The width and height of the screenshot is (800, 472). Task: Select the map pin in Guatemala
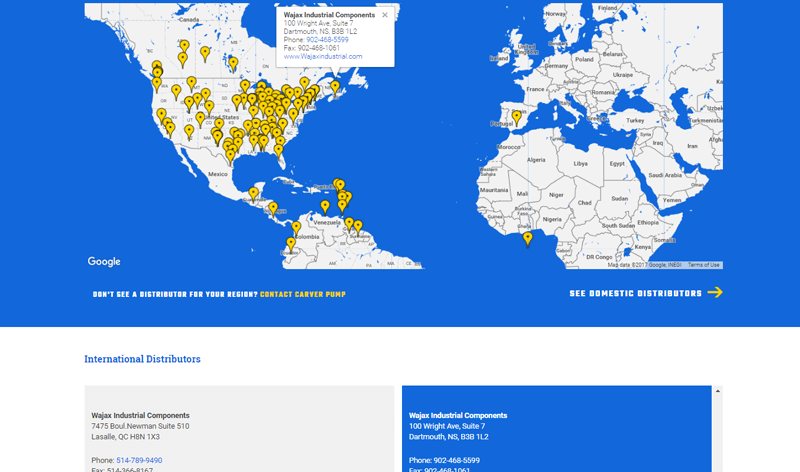click(x=254, y=194)
